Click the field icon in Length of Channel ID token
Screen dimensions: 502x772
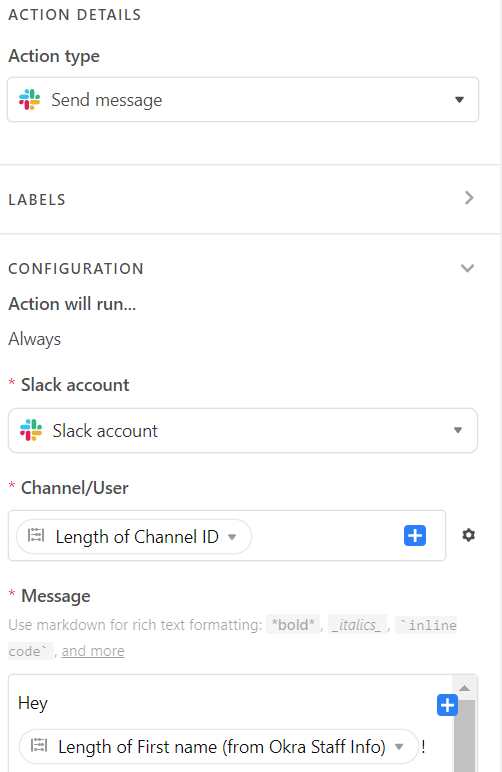(x=36, y=535)
